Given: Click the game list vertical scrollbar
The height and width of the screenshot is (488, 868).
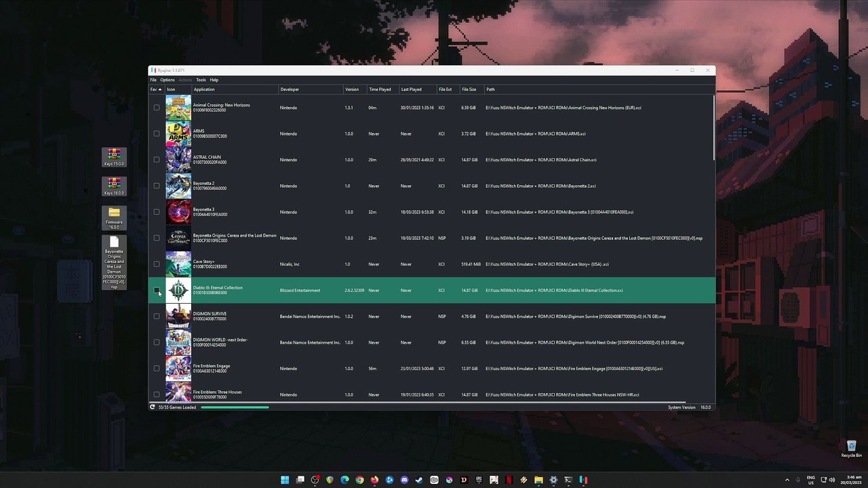Looking at the screenshot, I should click(713, 127).
